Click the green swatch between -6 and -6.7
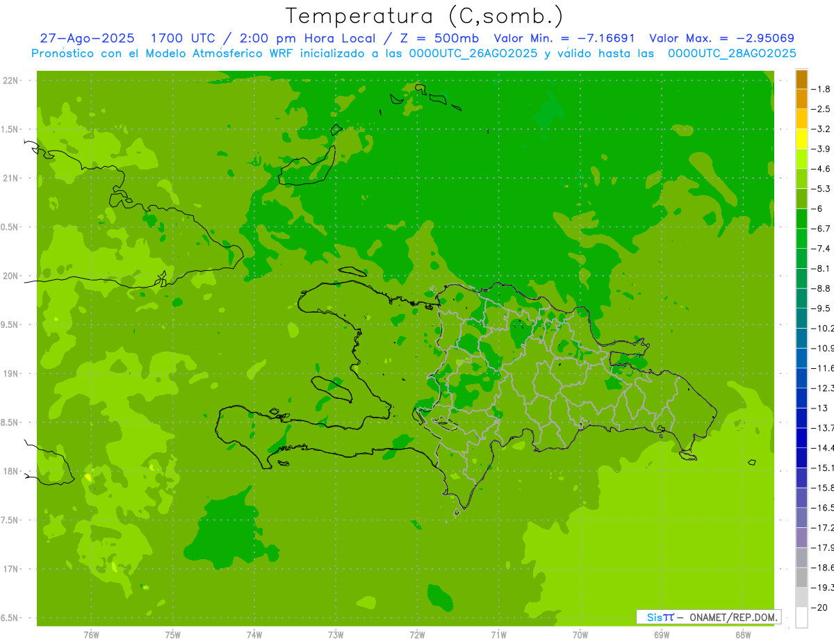Viewport: 834px width, 644px height. (x=801, y=218)
